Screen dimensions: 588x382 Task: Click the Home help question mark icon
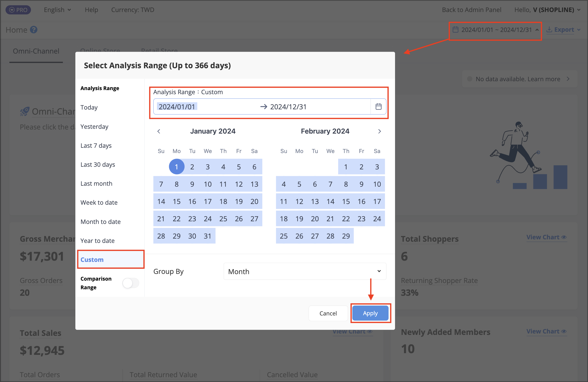click(x=34, y=30)
